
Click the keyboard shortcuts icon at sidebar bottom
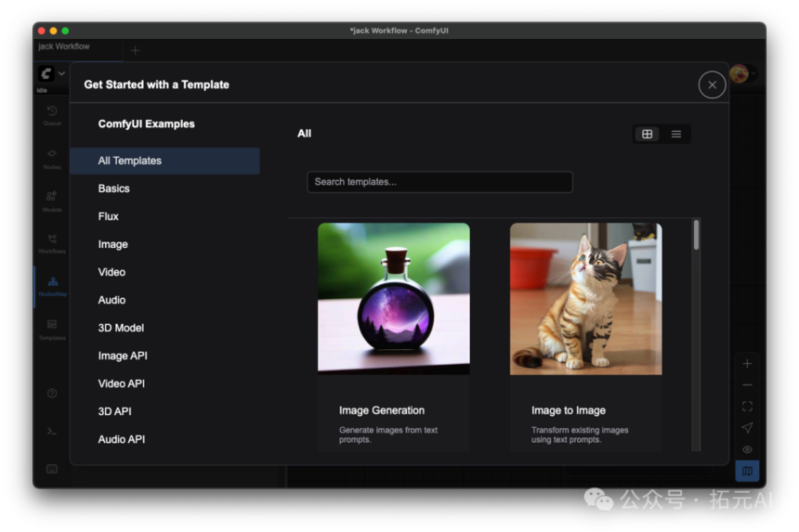52,469
